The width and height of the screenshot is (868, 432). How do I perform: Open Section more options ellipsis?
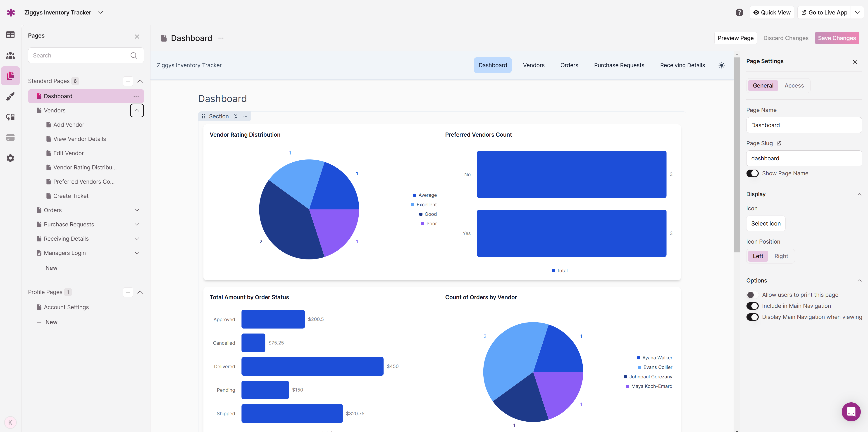pos(245,116)
